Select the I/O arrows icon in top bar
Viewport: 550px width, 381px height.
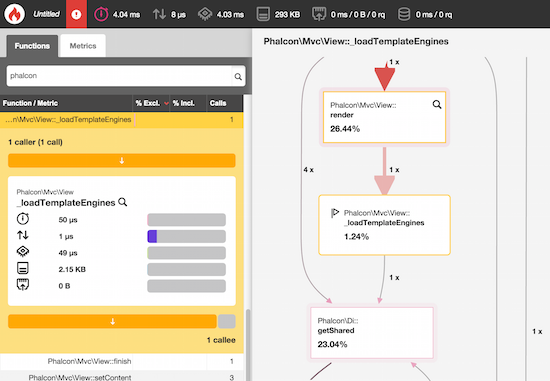pyautogui.click(x=159, y=14)
